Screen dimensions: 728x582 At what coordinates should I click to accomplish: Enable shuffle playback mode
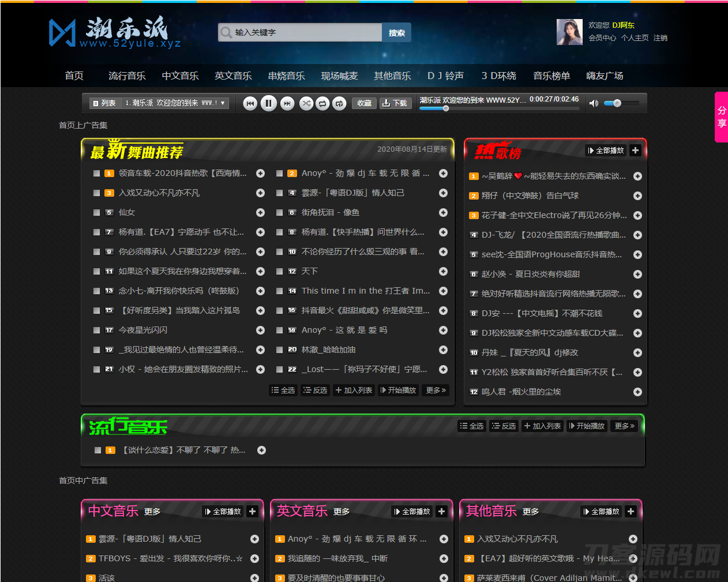pos(307,103)
